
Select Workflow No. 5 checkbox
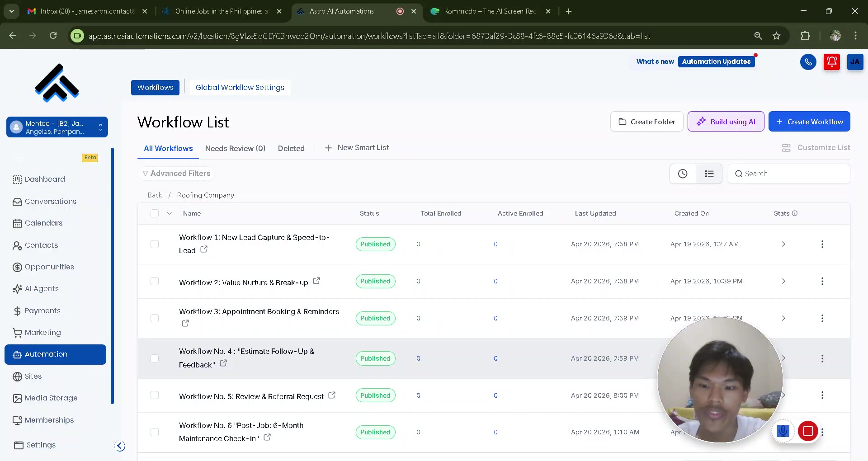[x=155, y=395]
